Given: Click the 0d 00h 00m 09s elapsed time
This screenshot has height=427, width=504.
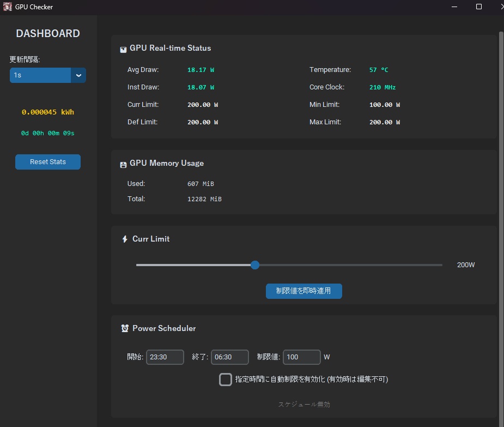Looking at the screenshot, I should (x=48, y=133).
